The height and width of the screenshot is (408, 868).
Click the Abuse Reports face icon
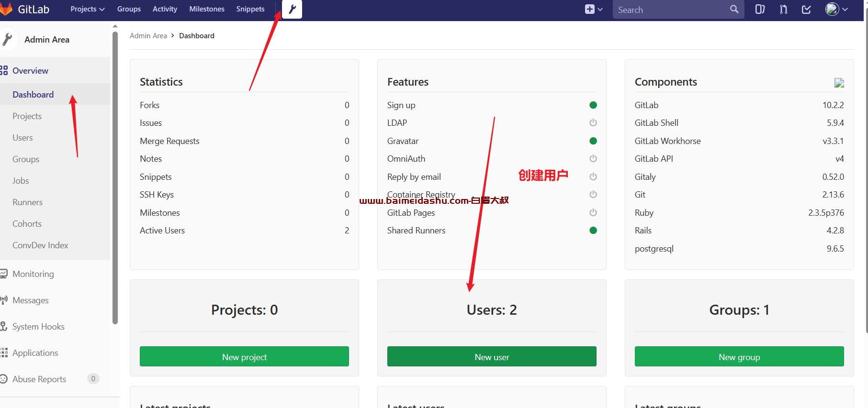pyautogui.click(x=4, y=379)
